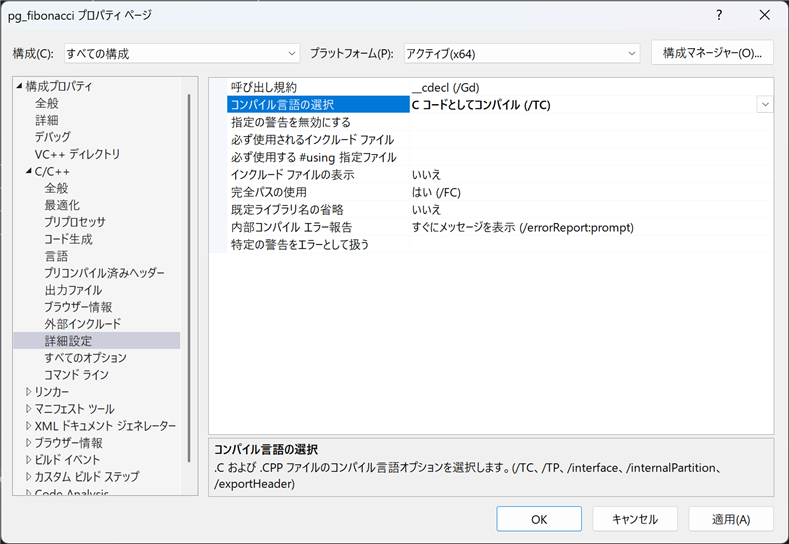The height and width of the screenshot is (544, 789).
Task: Open dropdown arrow for コンパイル言語の選択 value
Action: pos(765,105)
